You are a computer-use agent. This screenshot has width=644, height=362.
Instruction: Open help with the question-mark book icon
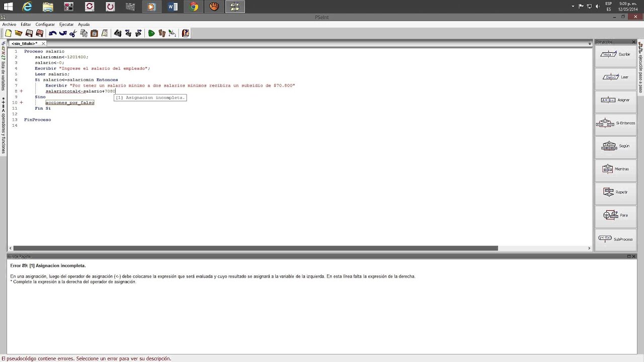pos(186,33)
